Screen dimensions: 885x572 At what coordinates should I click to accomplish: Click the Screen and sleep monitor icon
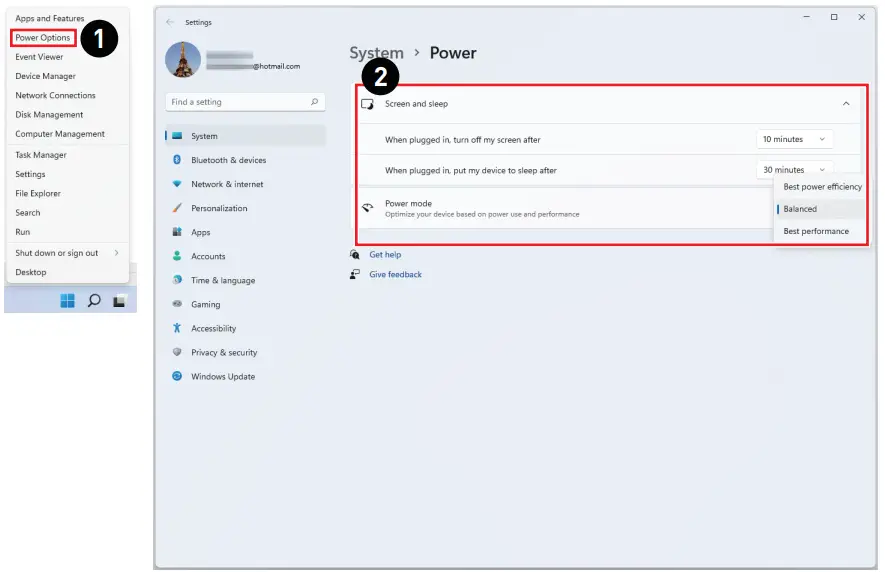tap(367, 104)
